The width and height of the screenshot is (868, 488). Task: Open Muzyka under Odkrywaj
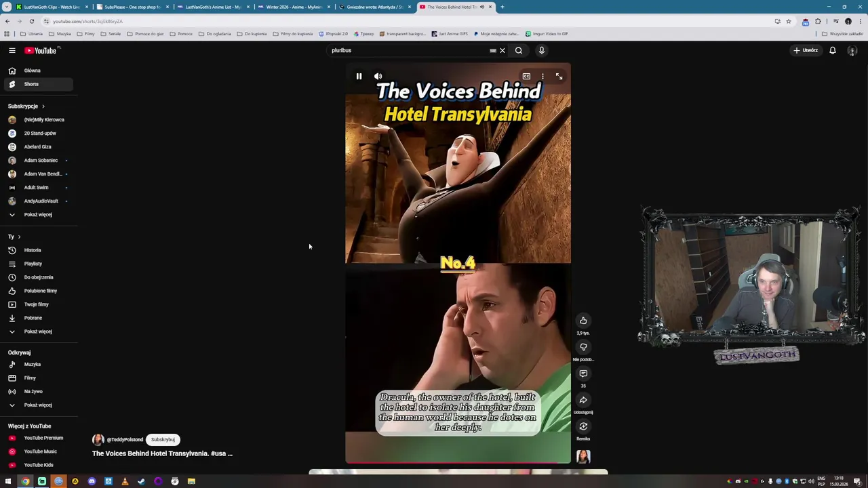[x=37, y=364]
